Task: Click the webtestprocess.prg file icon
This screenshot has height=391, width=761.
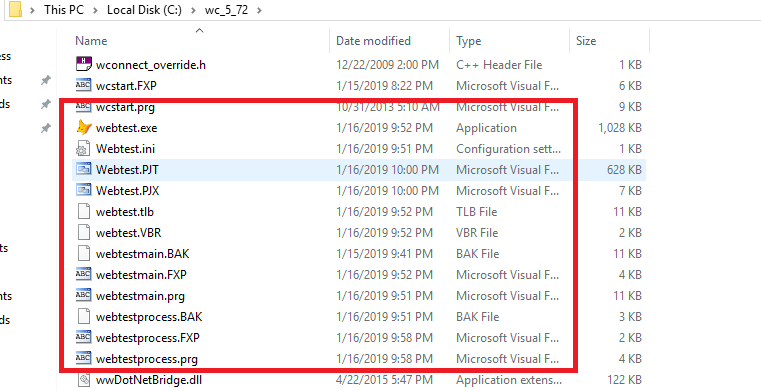Action: click(x=83, y=358)
